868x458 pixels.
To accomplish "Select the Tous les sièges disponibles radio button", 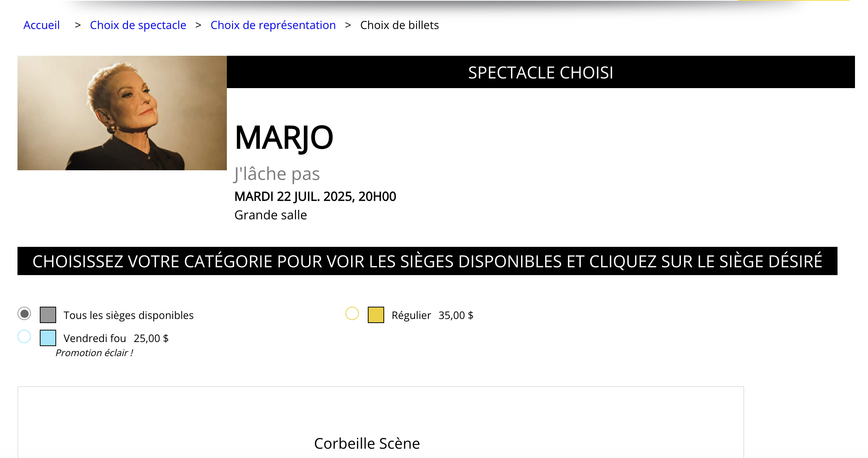I will click(24, 314).
